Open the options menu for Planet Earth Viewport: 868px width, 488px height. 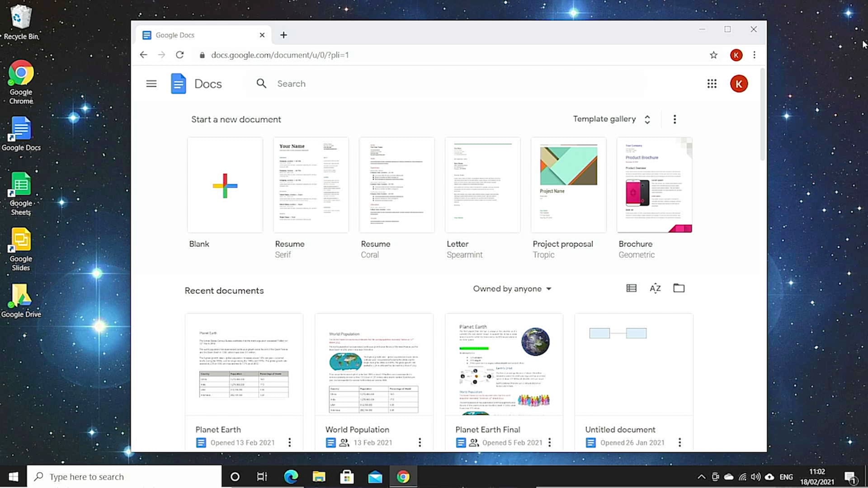[289, 442]
